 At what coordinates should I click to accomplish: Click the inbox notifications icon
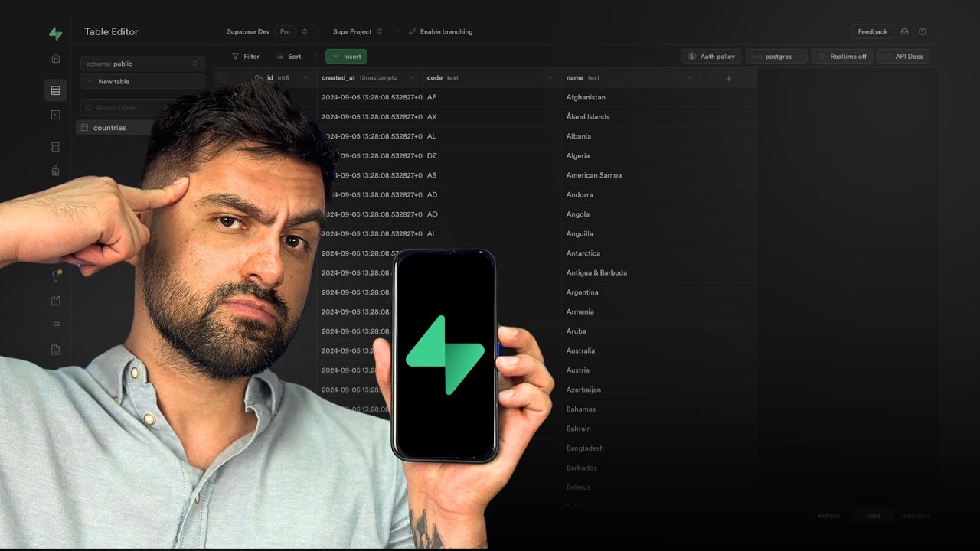(x=904, y=32)
